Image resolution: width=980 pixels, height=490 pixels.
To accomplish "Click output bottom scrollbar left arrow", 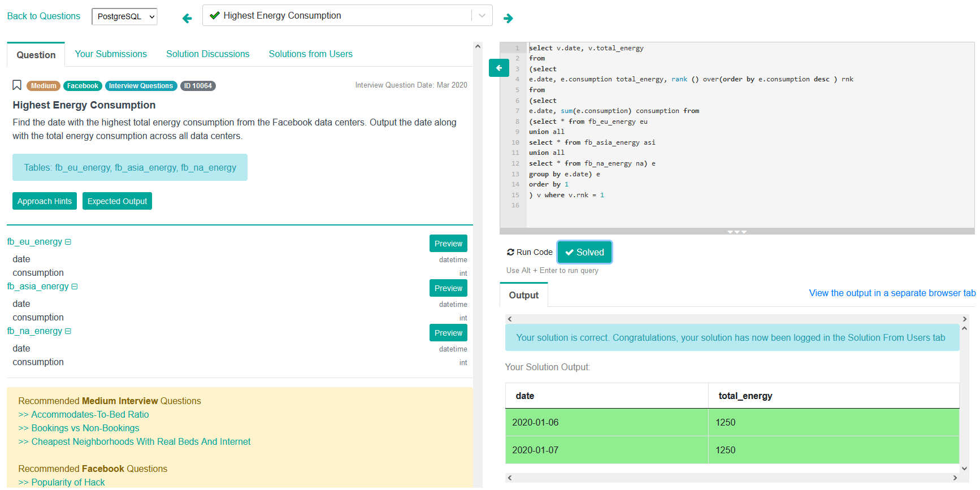I will [510, 478].
